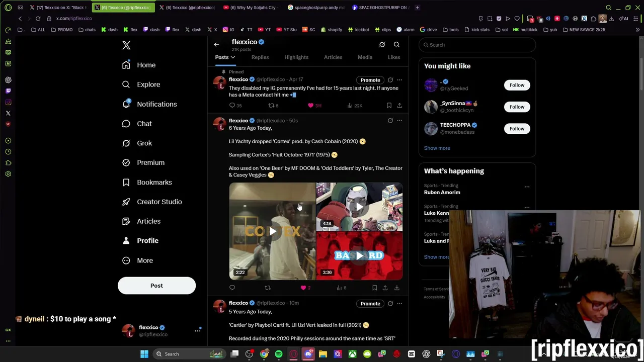
Task: Open Premium in X sidebar
Action: click(143, 162)
